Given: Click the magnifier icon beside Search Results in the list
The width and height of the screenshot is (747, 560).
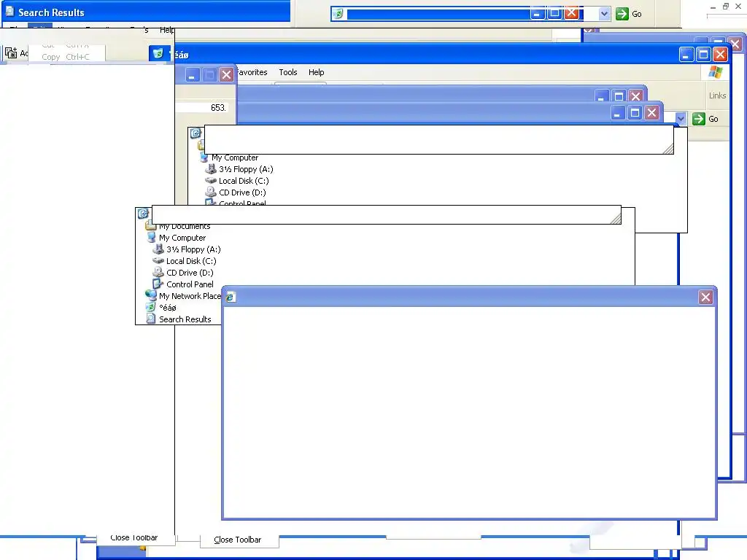Looking at the screenshot, I should pyautogui.click(x=151, y=319).
